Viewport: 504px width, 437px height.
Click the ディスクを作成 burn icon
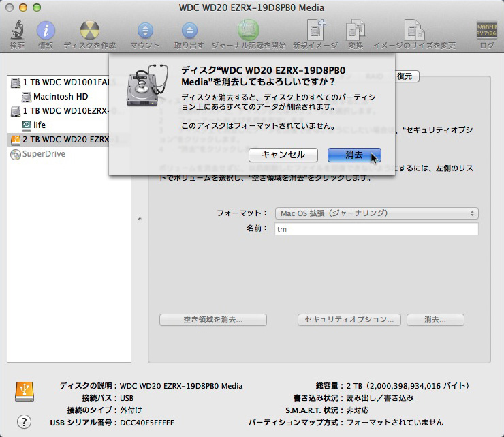click(89, 31)
